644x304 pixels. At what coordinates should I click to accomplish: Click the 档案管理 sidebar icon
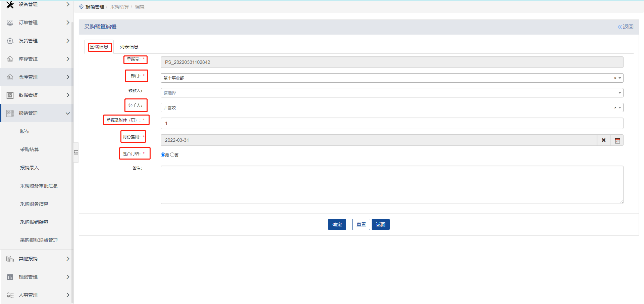pyautogui.click(x=10, y=277)
